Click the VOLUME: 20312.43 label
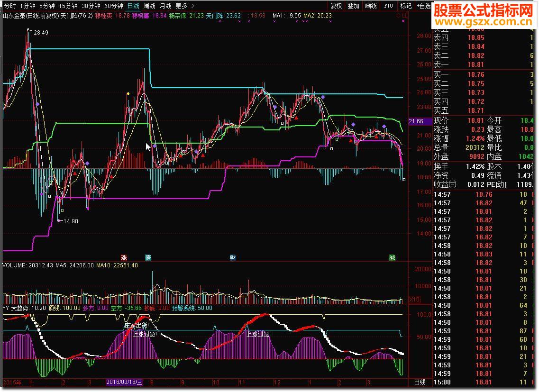Viewport: 539px width, 392px height. pos(28,265)
